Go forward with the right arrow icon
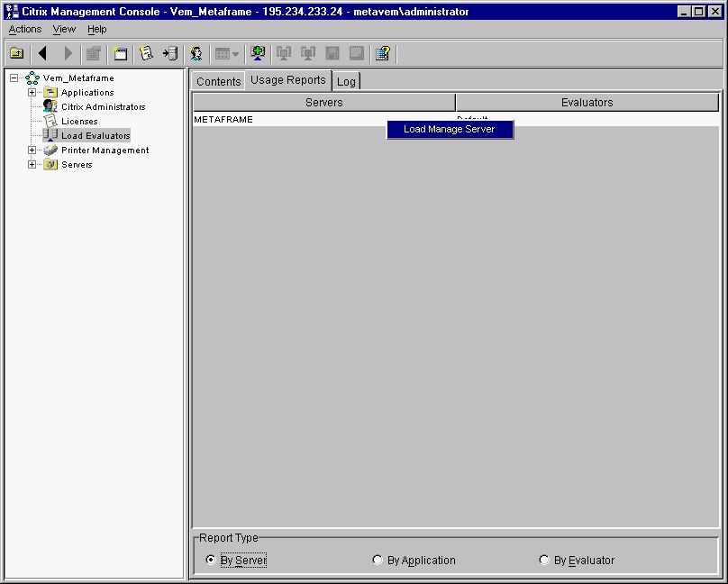This screenshot has height=584, width=728. [x=68, y=53]
